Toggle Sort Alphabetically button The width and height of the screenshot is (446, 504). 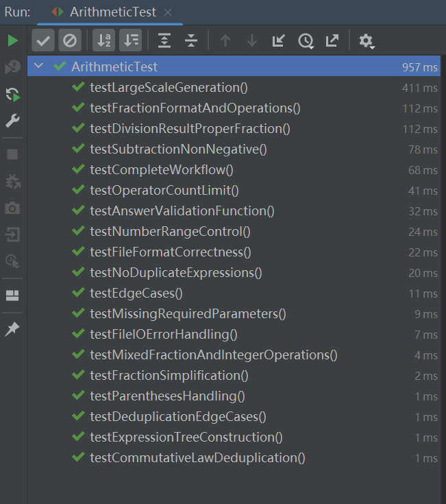103,40
